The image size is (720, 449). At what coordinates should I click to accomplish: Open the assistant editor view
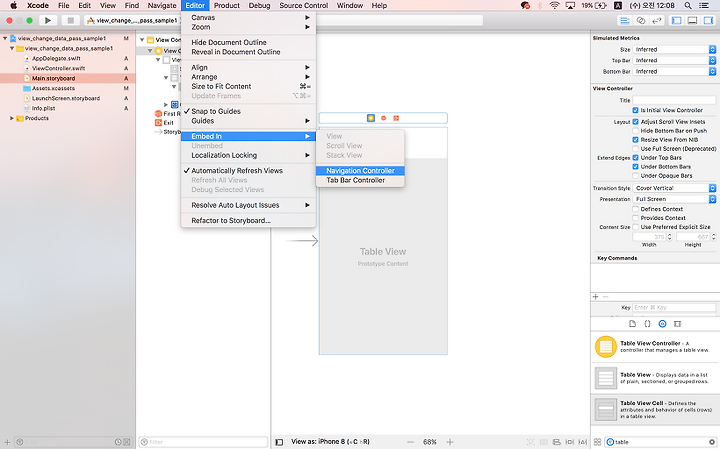pyautogui.click(x=641, y=20)
